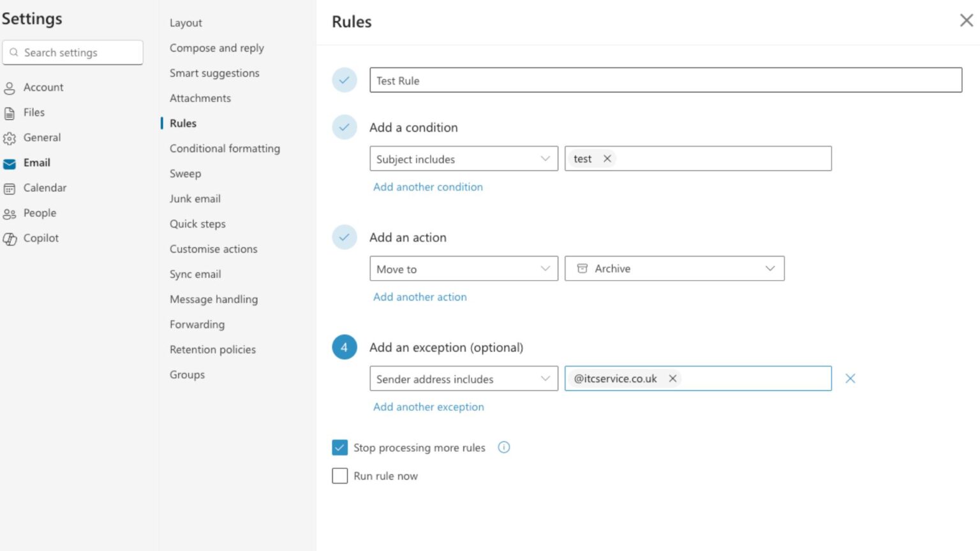The width and height of the screenshot is (980, 551).
Task: Click inside the Search settings field
Action: pos(73,52)
